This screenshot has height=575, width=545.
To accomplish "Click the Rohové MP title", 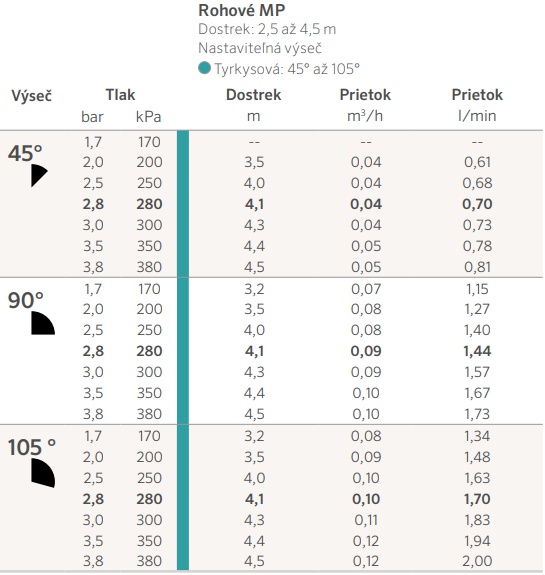I will [x=242, y=10].
